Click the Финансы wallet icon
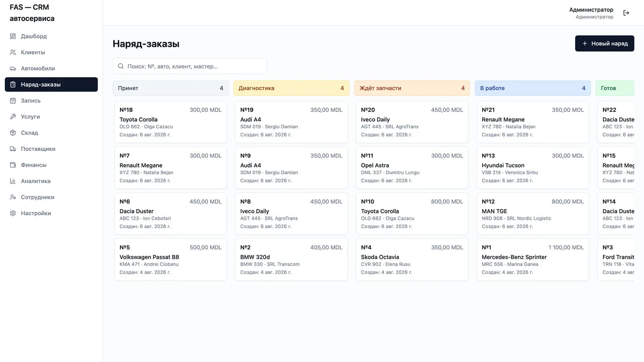 click(13, 165)
